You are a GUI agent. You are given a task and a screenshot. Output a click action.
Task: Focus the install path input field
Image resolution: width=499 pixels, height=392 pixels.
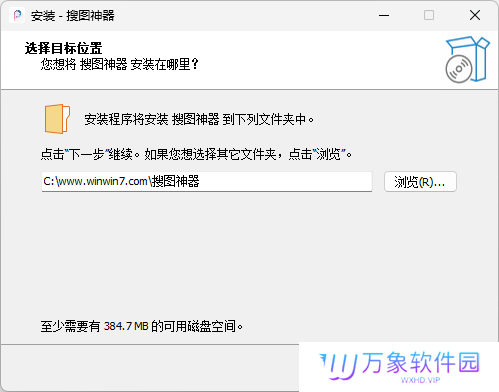coord(207,182)
